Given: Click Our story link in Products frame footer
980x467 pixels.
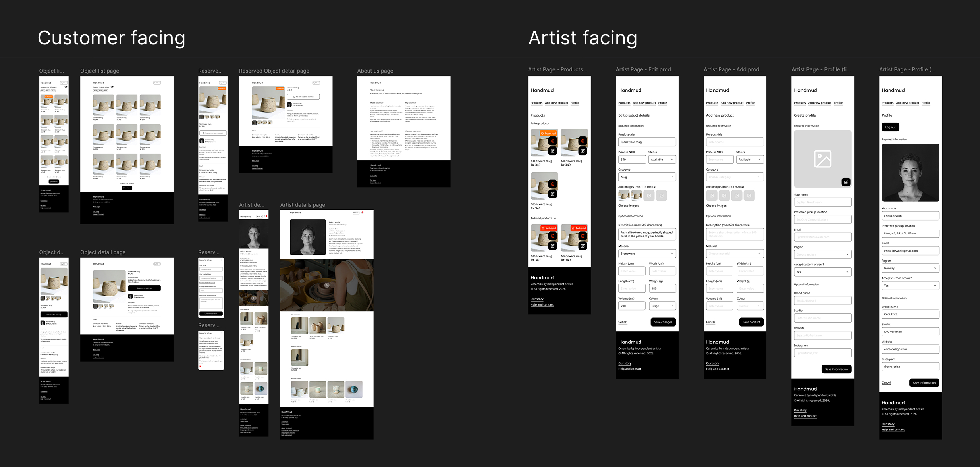Looking at the screenshot, I should (537, 299).
